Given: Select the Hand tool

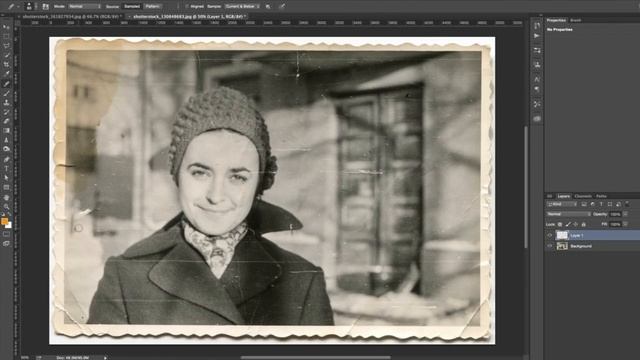Looking at the screenshot, I should pos(6,197).
